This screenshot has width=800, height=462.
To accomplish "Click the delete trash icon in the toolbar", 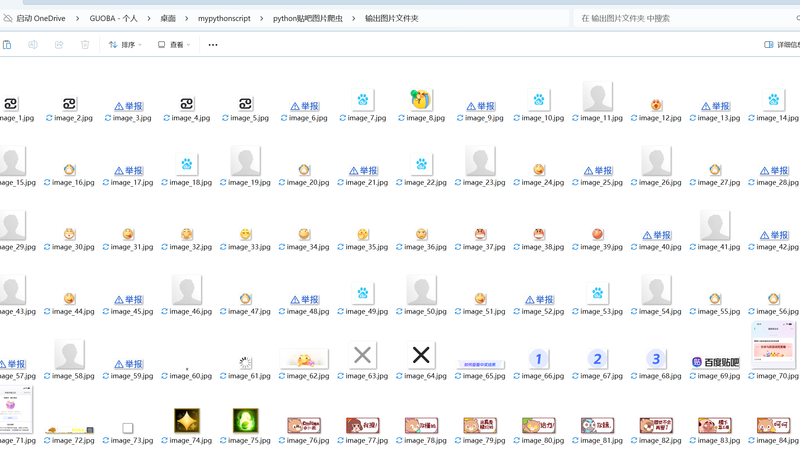I will coord(85,45).
